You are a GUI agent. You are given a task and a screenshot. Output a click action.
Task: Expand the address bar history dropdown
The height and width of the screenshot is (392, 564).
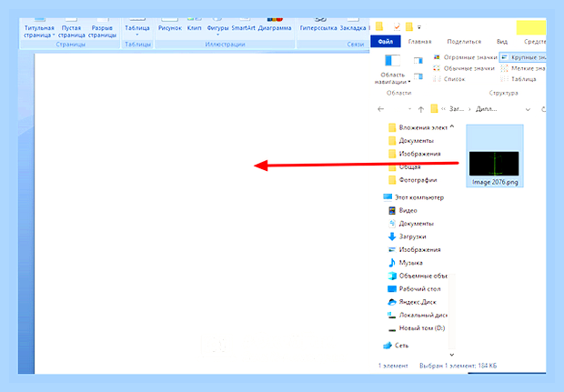(528, 109)
